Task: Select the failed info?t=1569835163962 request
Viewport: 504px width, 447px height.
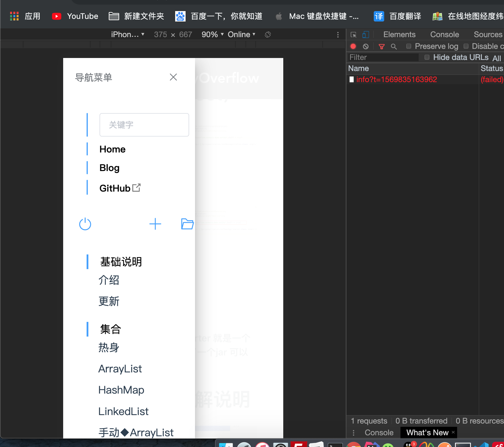Action: pos(397,79)
